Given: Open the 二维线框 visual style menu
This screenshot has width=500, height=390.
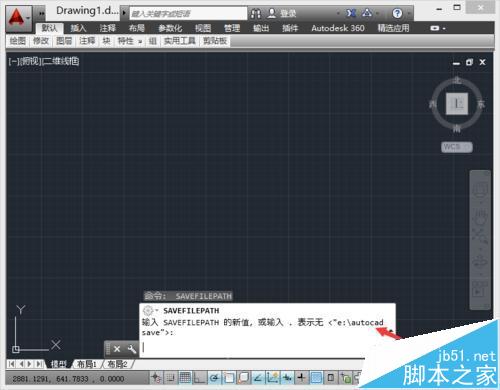Looking at the screenshot, I should pyautogui.click(x=61, y=61).
